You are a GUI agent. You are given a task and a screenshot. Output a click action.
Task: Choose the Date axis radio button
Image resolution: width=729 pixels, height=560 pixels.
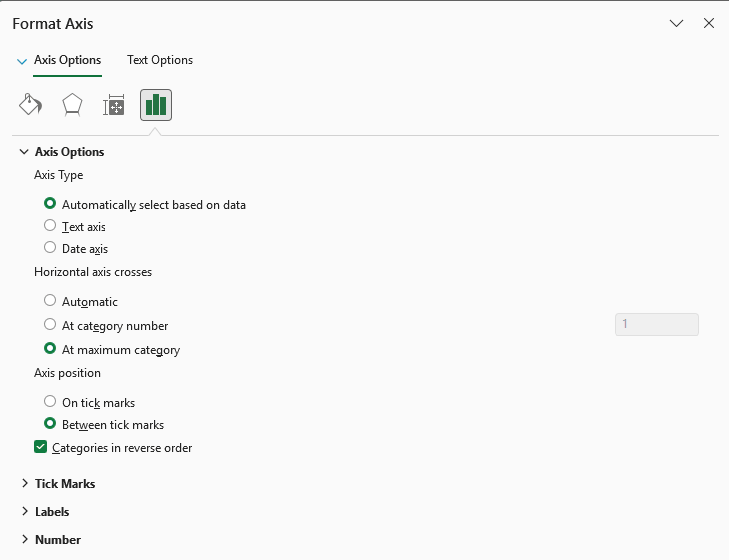50,247
